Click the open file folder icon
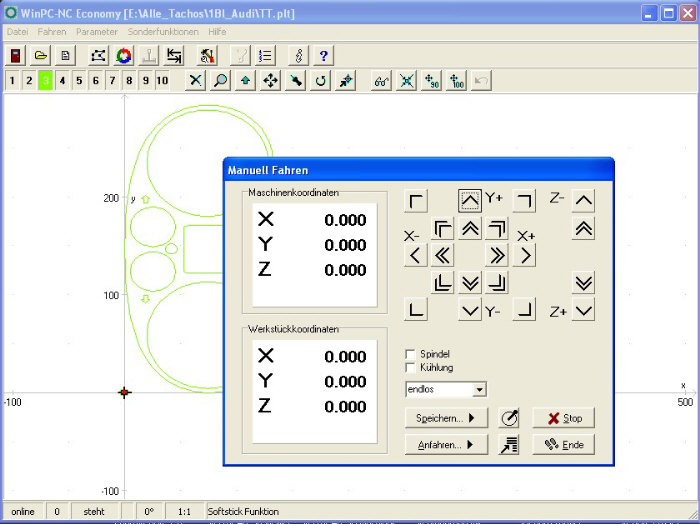 pos(41,56)
